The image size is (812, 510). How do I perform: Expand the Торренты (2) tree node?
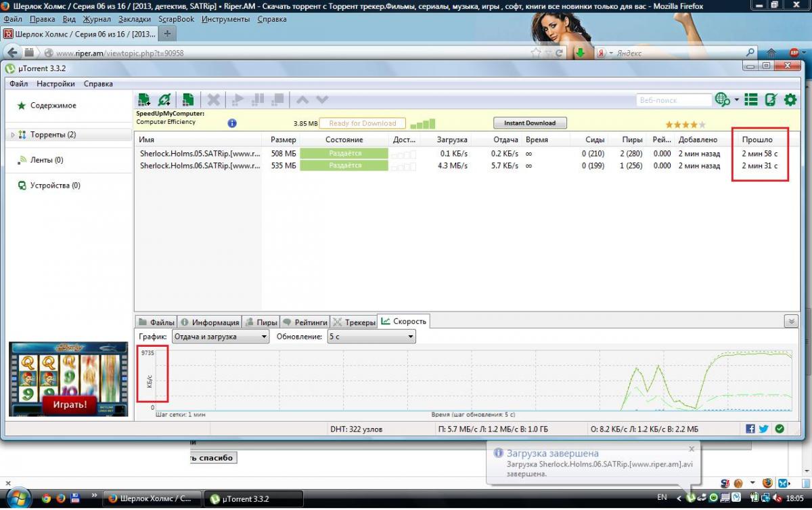click(x=12, y=135)
